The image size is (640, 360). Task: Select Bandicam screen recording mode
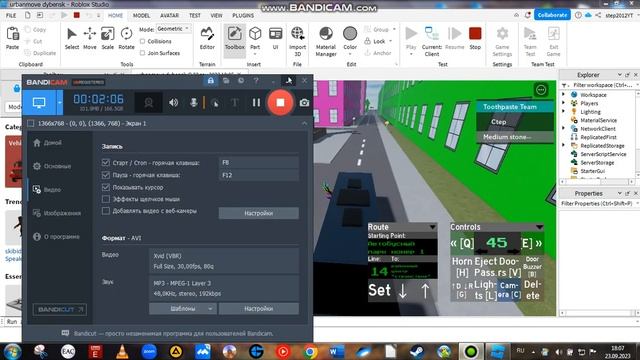coord(39,102)
